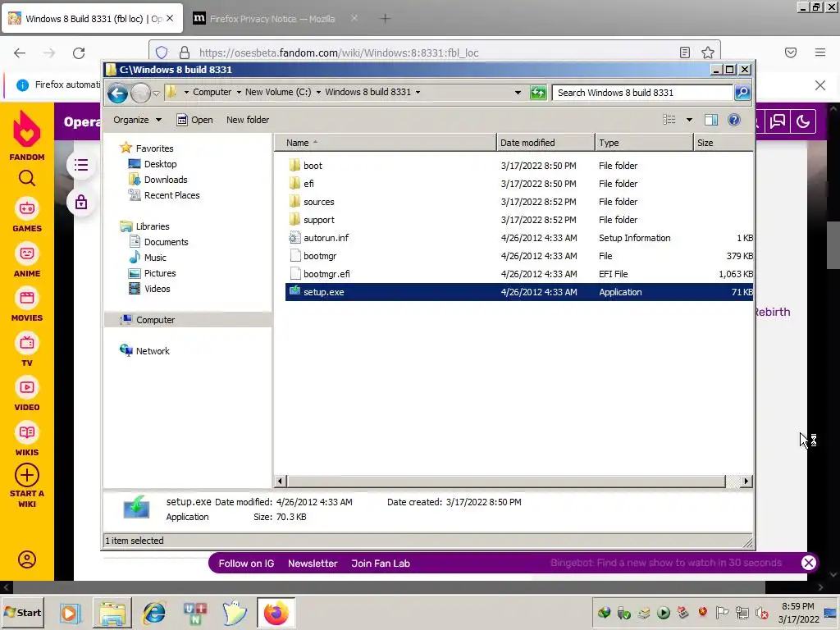
Task: Click the New folder button
Action: (248, 120)
